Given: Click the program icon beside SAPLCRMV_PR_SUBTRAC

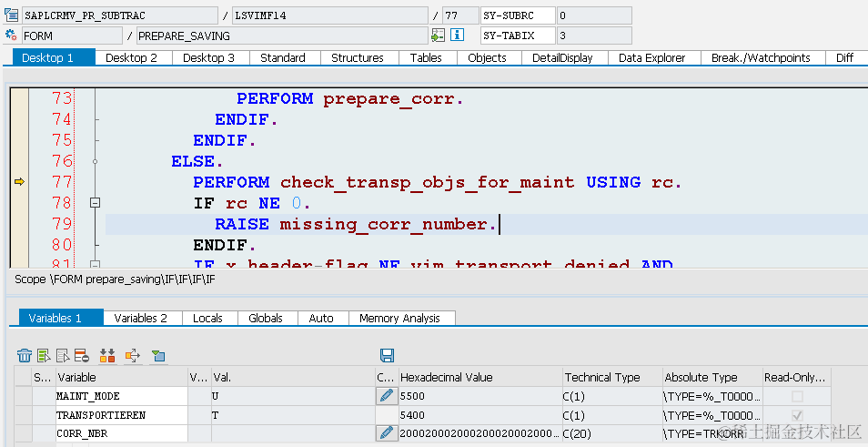Looking at the screenshot, I should tap(11, 15).
